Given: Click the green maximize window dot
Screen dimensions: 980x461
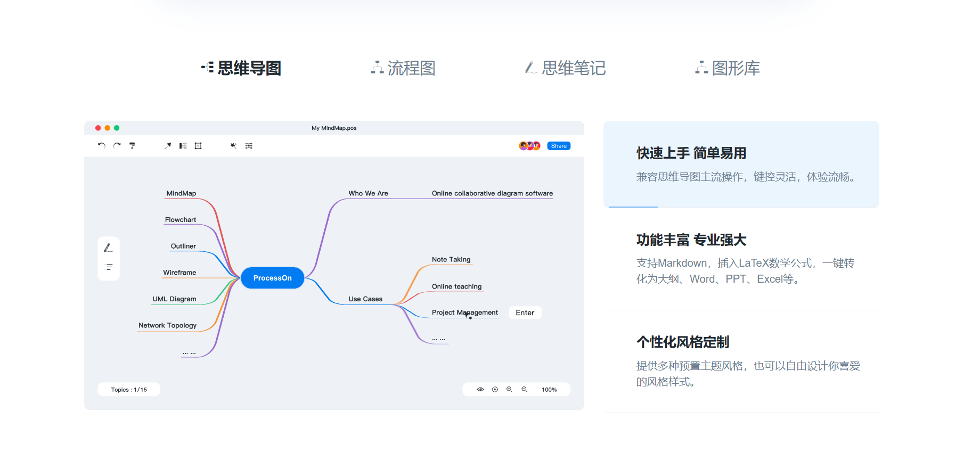Looking at the screenshot, I should pyautogui.click(x=117, y=128).
